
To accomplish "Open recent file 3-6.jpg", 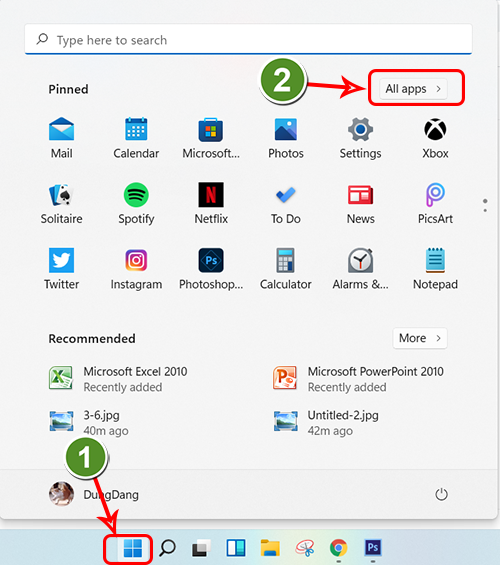I will tap(89, 422).
